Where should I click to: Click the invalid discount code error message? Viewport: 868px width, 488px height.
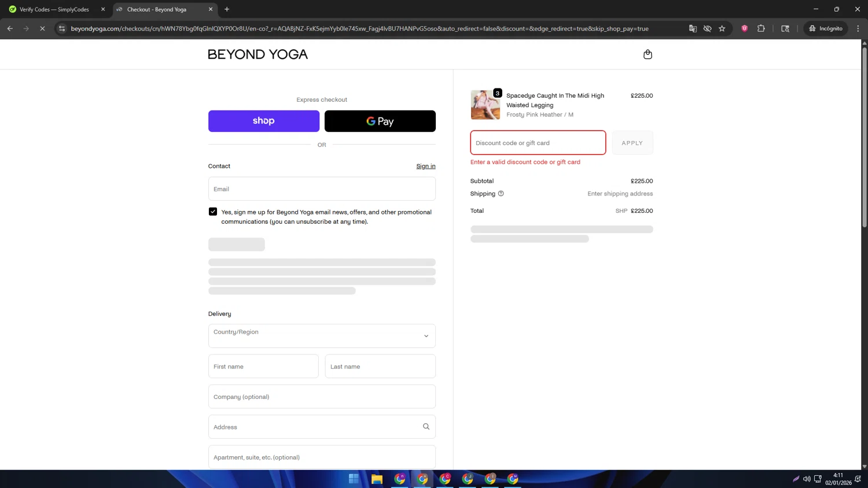click(525, 162)
